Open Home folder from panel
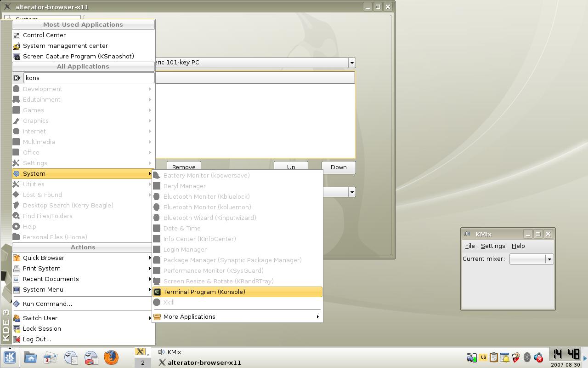588x368 pixels. coord(30,357)
